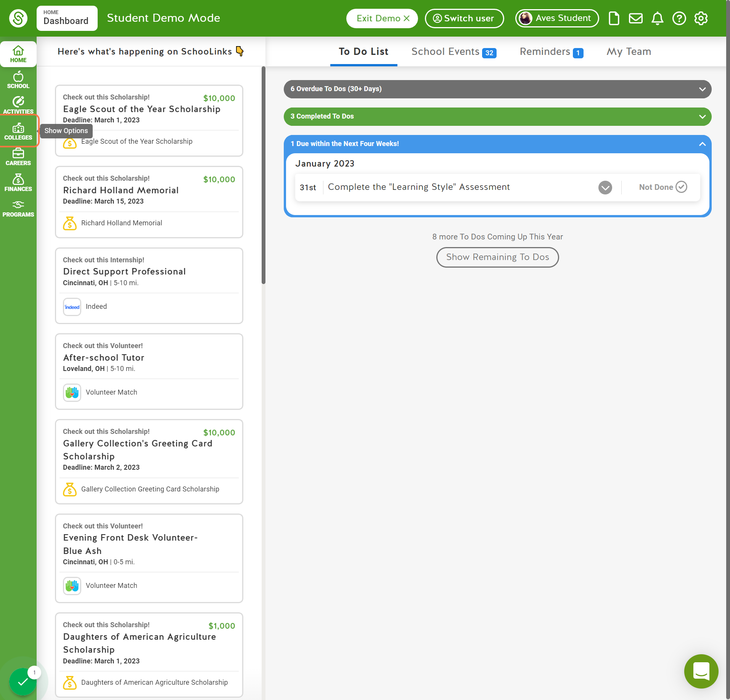Screen dimensions: 730x700
Task: Expand the 3 Completed To Dos section
Action: pyautogui.click(x=497, y=116)
